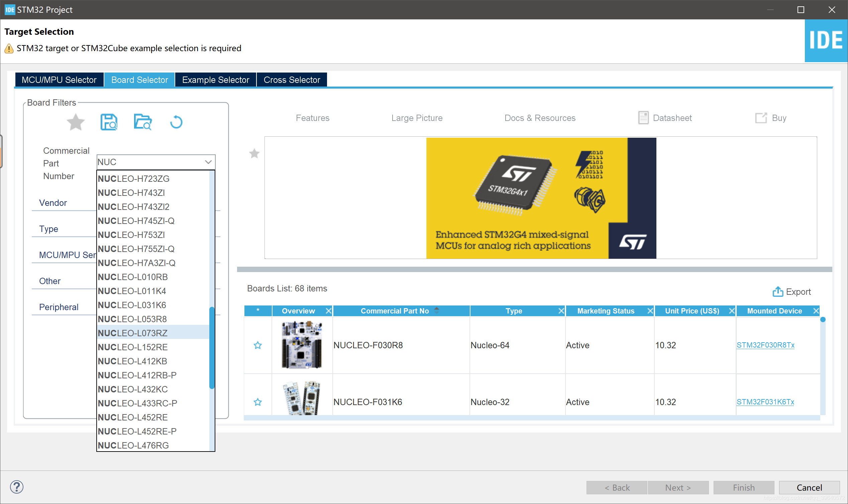The width and height of the screenshot is (848, 504).
Task: Click the Cancel button
Action: [x=809, y=488]
